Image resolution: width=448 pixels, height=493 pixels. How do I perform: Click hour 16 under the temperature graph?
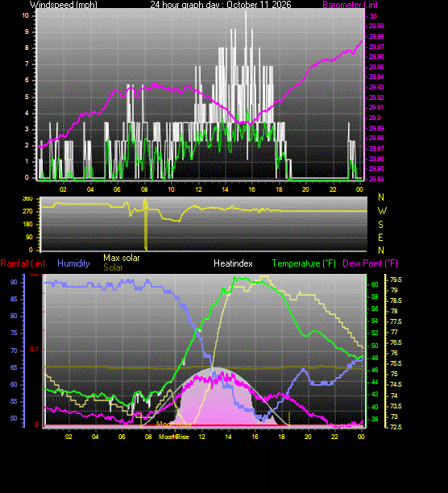click(x=255, y=437)
